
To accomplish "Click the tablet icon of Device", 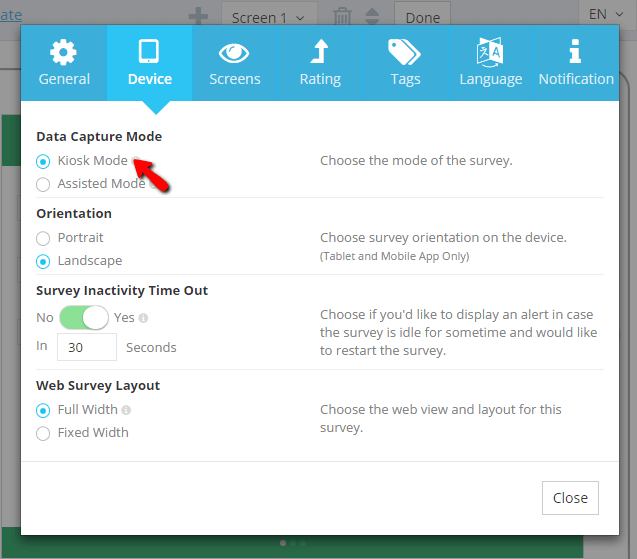I will click(149, 51).
